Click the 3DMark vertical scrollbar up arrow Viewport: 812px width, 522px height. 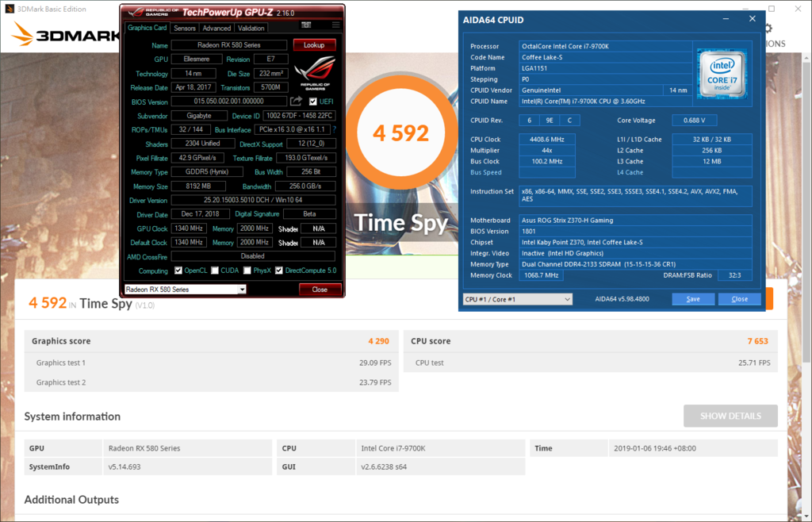[x=806, y=59]
